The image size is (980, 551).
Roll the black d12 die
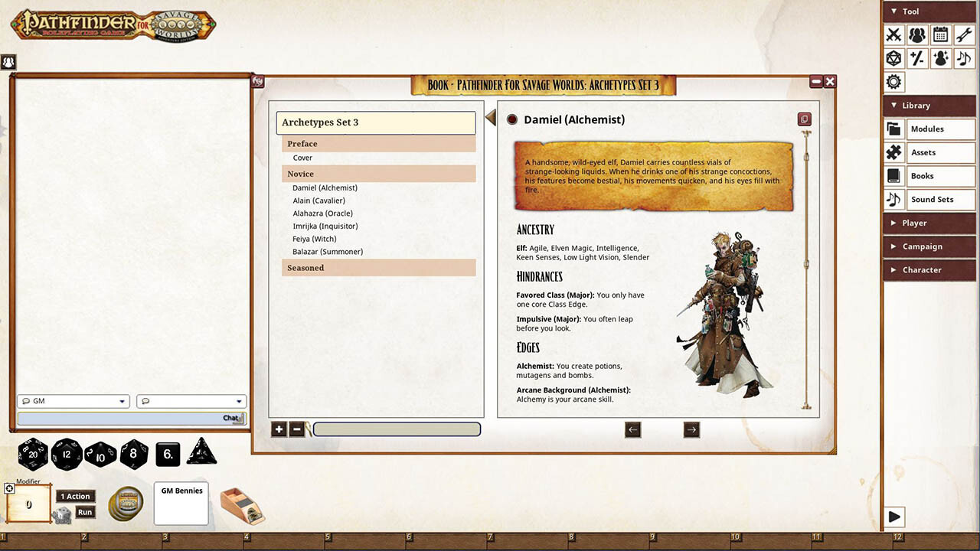[x=67, y=454]
